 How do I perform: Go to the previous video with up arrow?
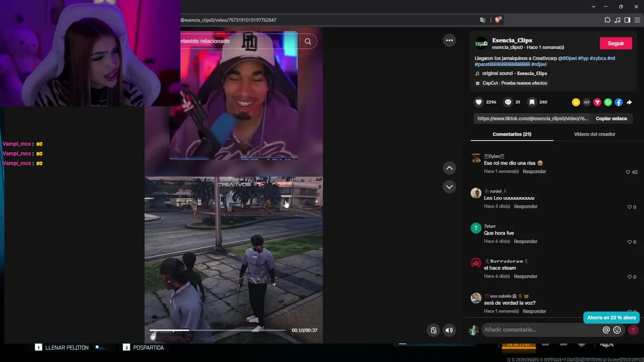click(x=449, y=168)
